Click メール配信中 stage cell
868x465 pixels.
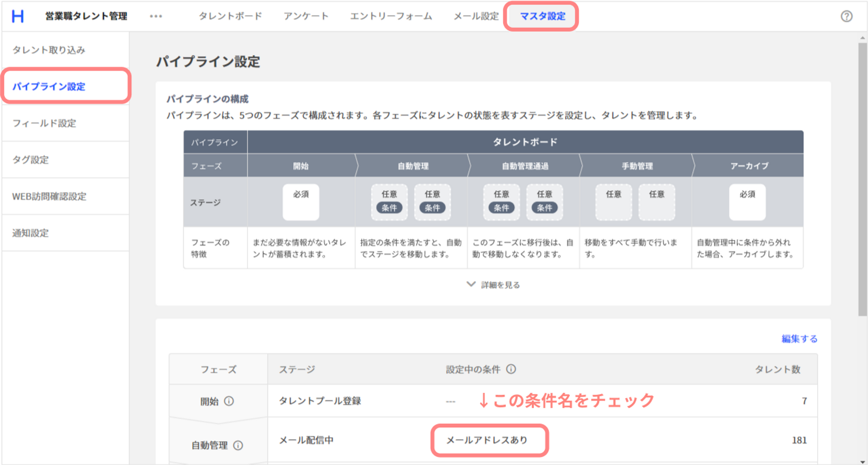click(x=306, y=440)
